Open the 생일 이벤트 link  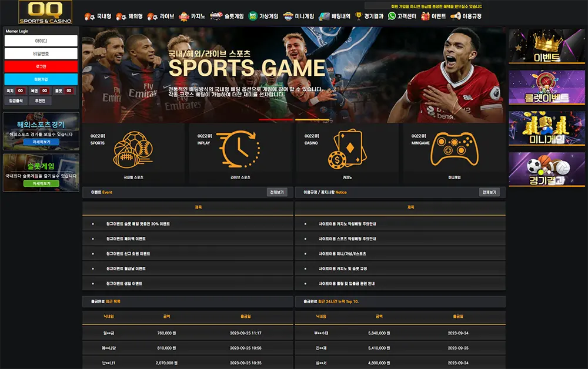click(x=124, y=284)
